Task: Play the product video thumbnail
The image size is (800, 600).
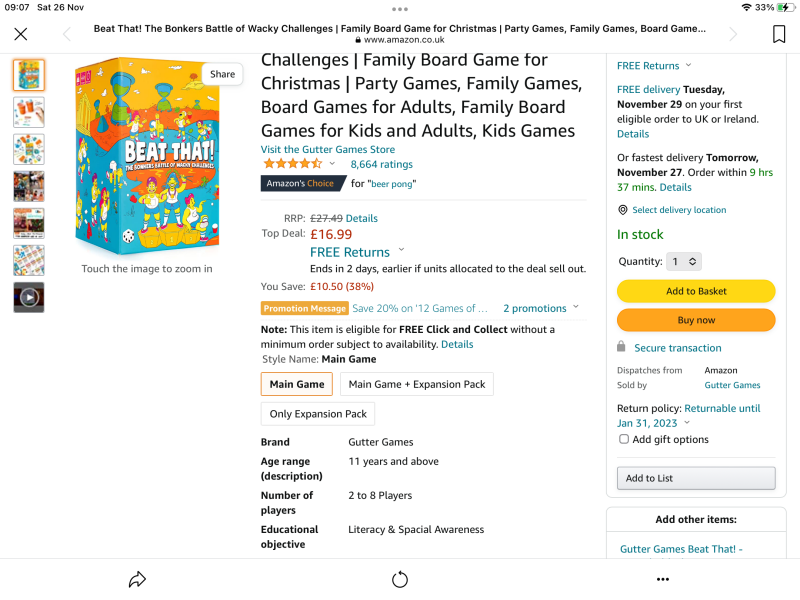Action: [28, 295]
